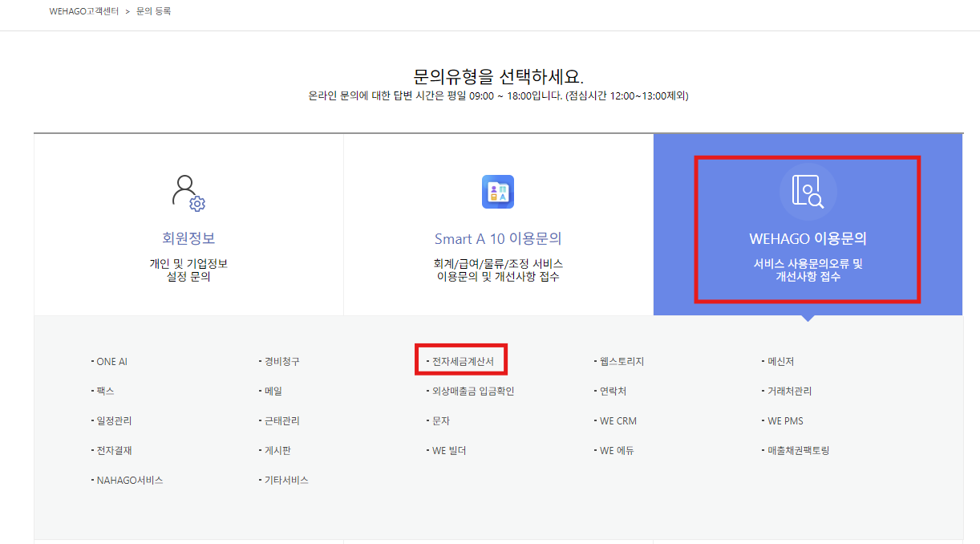Image resolution: width=980 pixels, height=544 pixels.
Task: Select 게시판 inquiry type
Action: click(x=277, y=451)
